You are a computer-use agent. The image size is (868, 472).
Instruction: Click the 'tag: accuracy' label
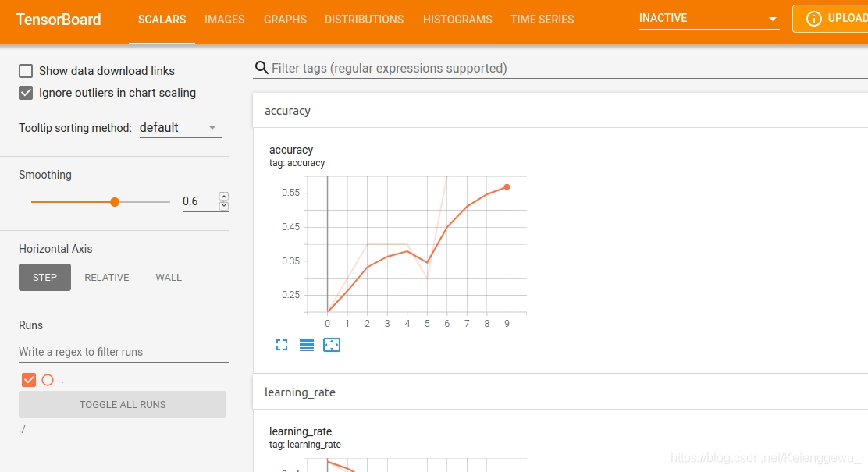tap(297, 163)
